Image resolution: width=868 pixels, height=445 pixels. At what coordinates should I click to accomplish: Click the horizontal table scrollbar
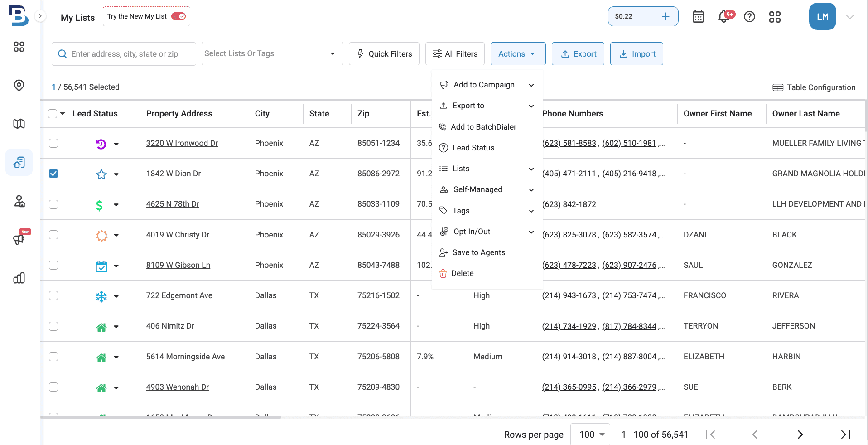(161, 417)
